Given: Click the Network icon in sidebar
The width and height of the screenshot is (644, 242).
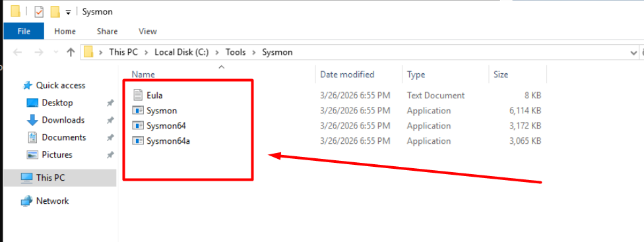Looking at the screenshot, I should pos(26,201).
